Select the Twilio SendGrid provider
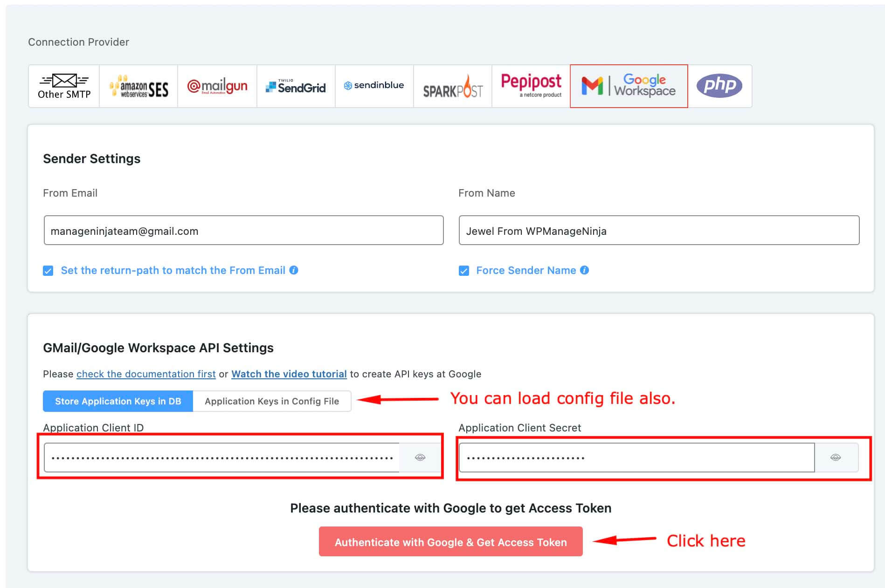This screenshot has height=588, width=885. (296, 86)
